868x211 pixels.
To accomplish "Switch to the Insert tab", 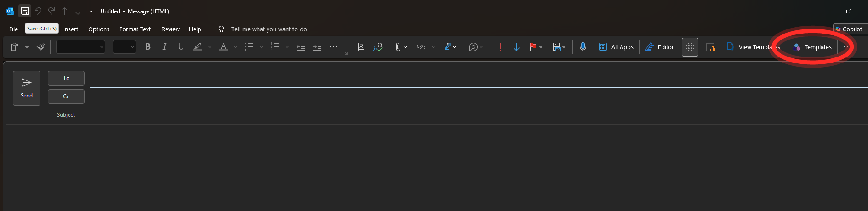I will pyautogui.click(x=71, y=29).
